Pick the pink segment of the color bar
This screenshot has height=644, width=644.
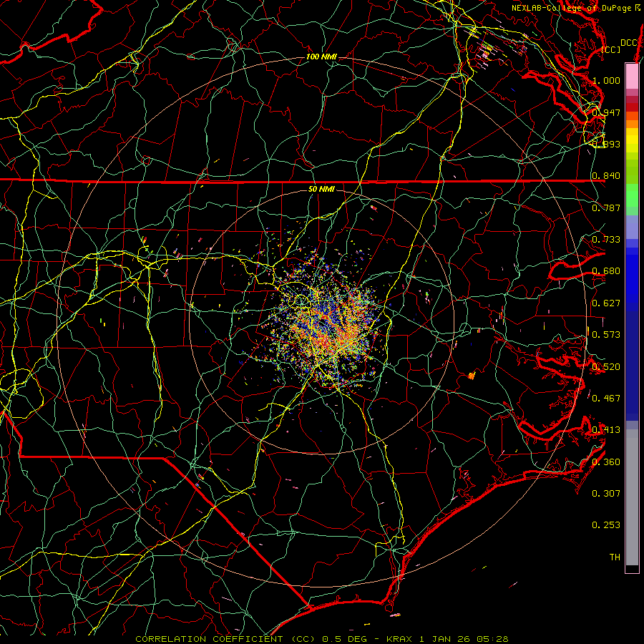[x=632, y=76]
